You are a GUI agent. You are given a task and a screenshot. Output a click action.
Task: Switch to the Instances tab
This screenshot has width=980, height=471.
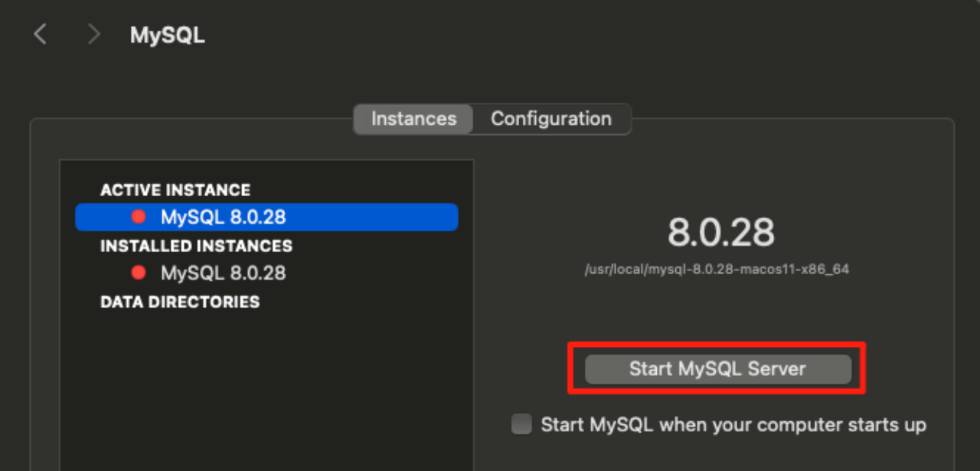click(413, 119)
